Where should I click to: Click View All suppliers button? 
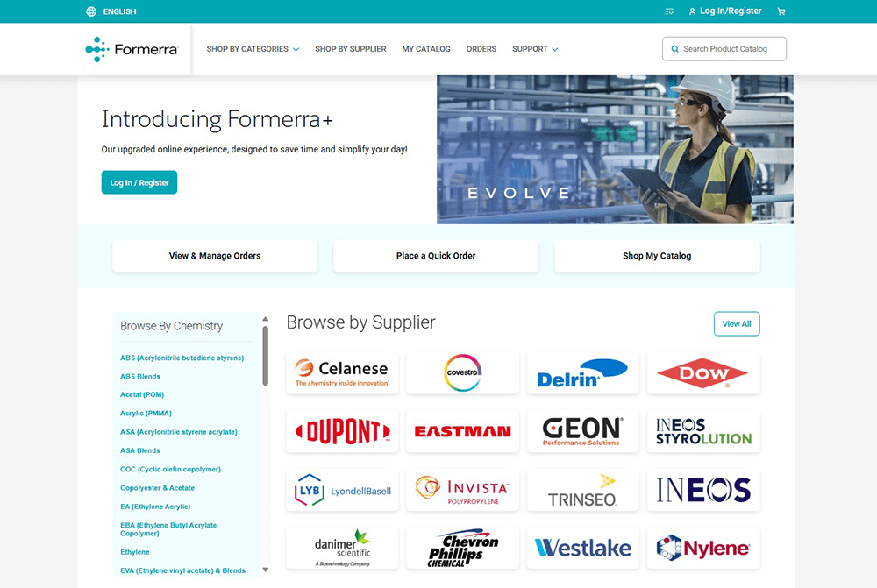click(x=737, y=323)
